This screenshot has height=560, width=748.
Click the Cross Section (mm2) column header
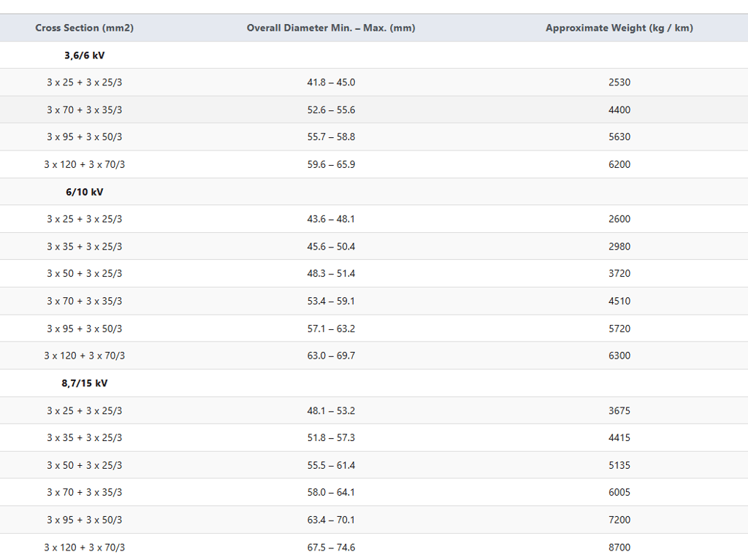tap(84, 28)
